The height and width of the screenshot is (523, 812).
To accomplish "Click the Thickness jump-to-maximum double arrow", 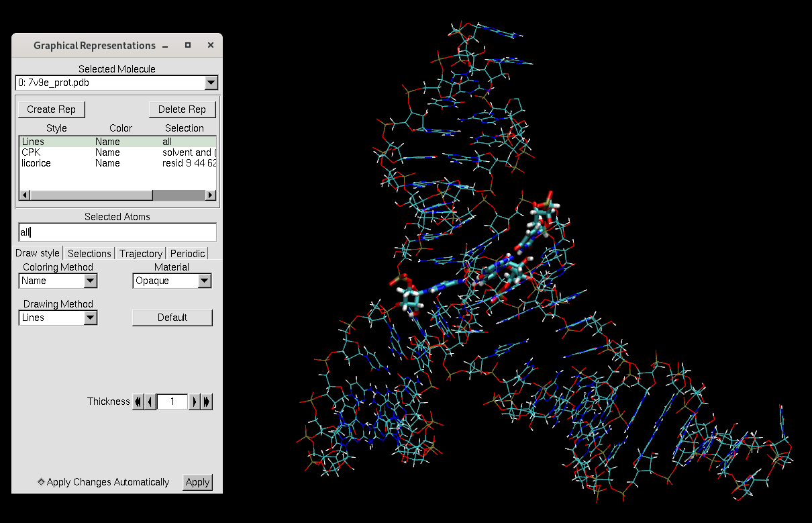I will tap(207, 401).
